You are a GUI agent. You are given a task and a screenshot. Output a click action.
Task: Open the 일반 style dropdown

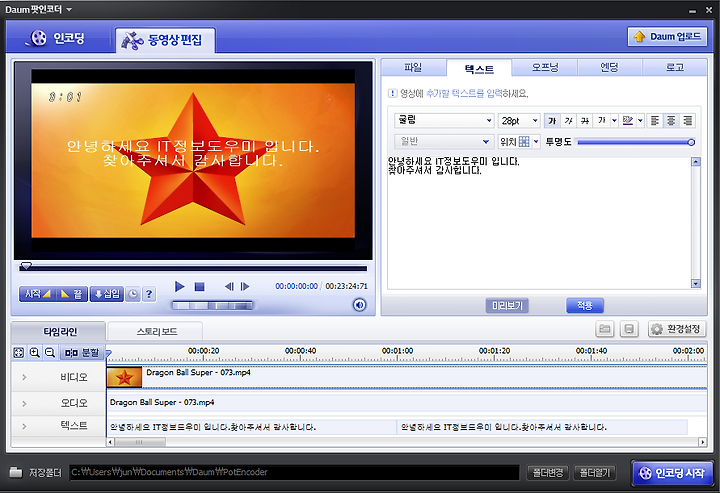pyautogui.click(x=444, y=141)
